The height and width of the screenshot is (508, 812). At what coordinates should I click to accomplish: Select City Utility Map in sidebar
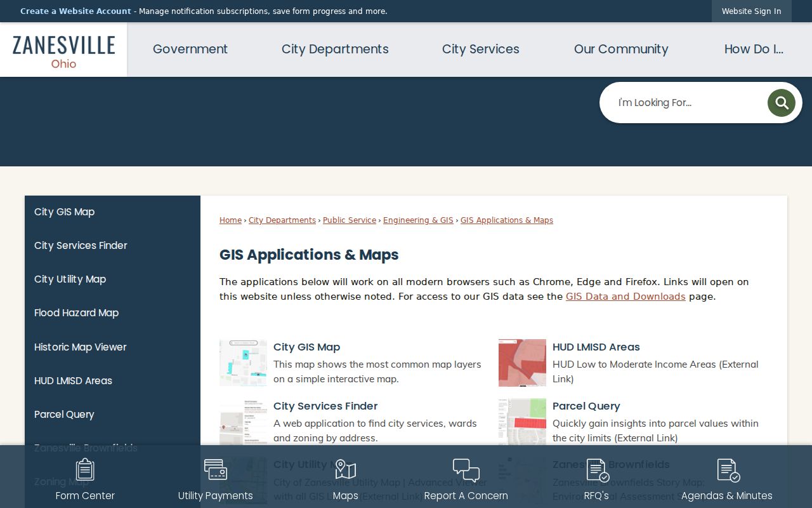tap(113, 279)
